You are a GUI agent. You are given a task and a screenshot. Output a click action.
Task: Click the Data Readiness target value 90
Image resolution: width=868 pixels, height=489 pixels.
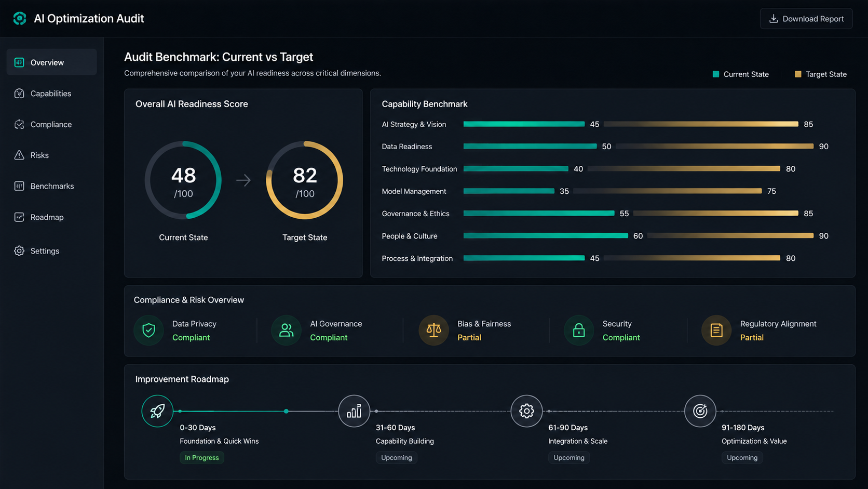pos(824,147)
